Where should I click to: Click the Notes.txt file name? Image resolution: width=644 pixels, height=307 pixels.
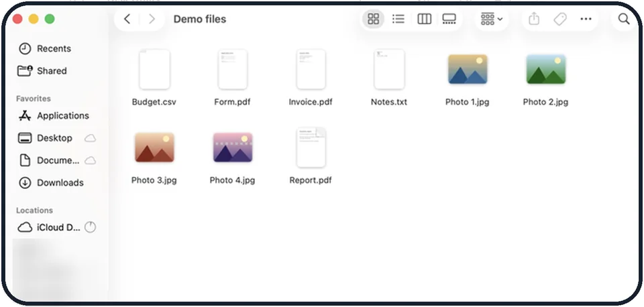click(x=389, y=102)
